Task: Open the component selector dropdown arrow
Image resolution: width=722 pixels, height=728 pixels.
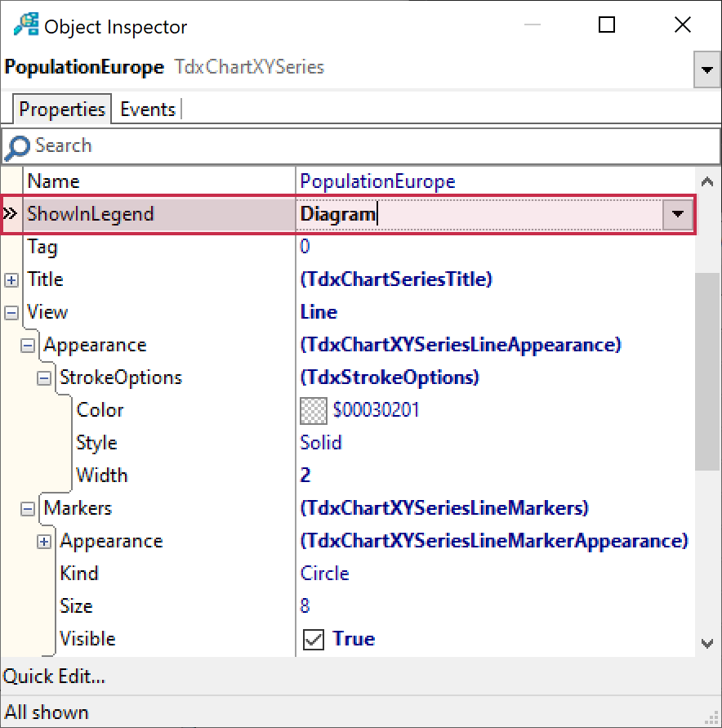Action: 706,71
